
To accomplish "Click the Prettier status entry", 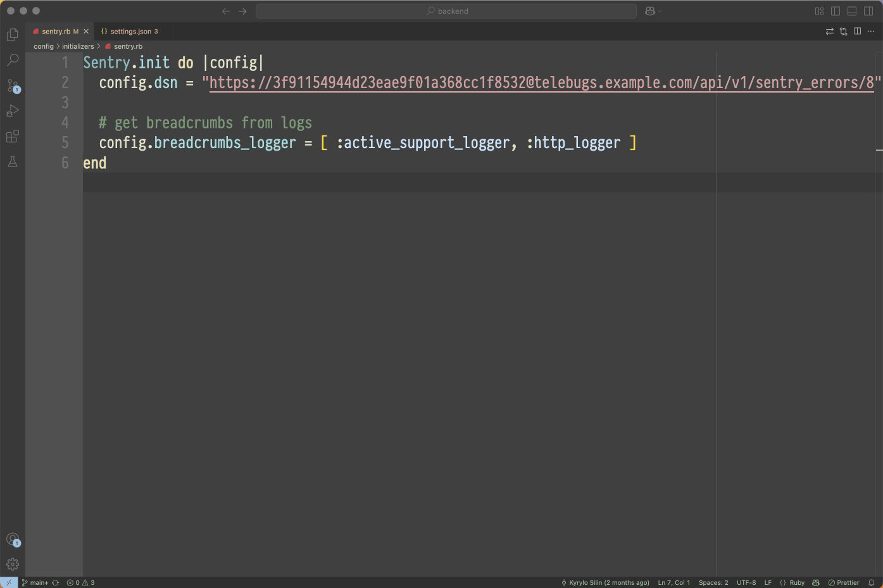I will [x=844, y=582].
